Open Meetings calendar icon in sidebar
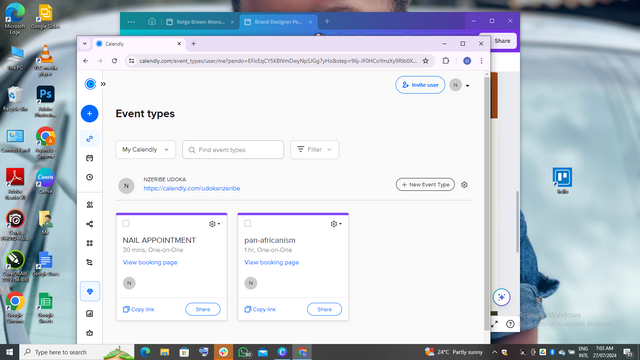This screenshot has width=640, height=360. point(90,158)
